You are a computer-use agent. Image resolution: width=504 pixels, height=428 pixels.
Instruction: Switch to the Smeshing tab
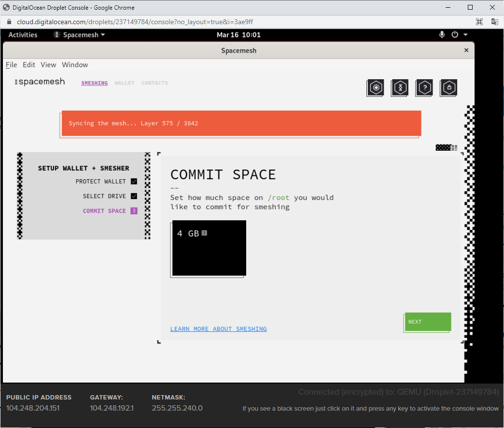tap(95, 83)
